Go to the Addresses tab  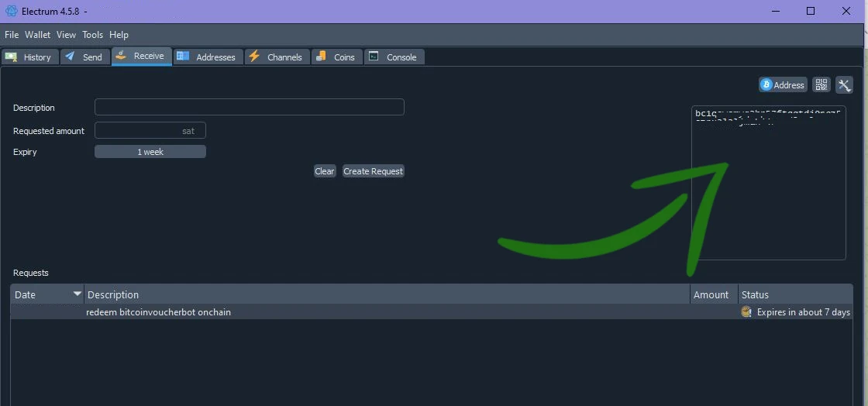(x=206, y=57)
